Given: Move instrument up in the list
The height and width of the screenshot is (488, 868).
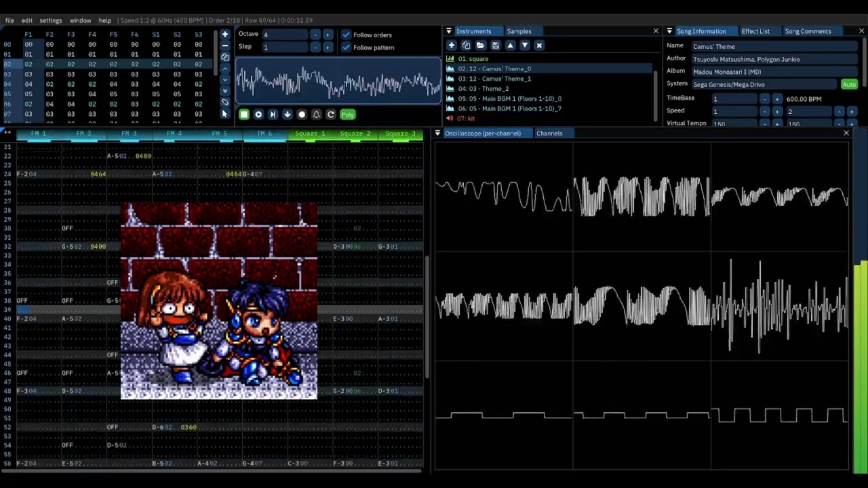Looking at the screenshot, I should coord(510,45).
